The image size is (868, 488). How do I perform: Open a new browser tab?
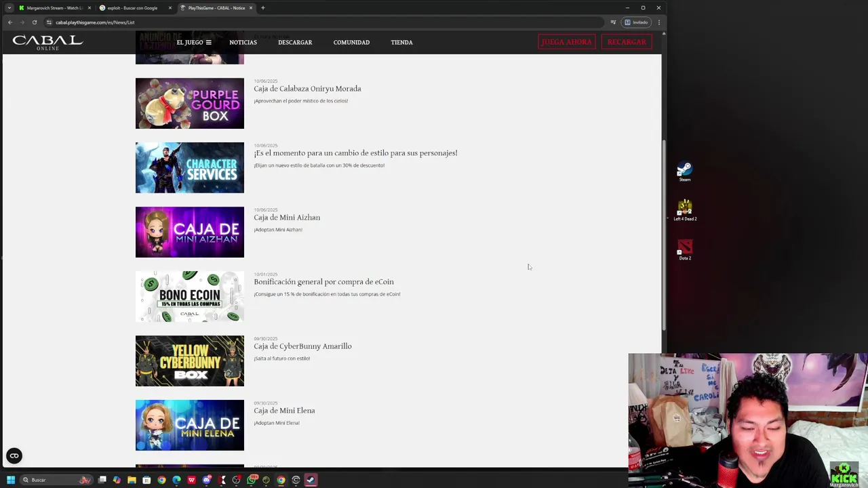[x=263, y=8]
